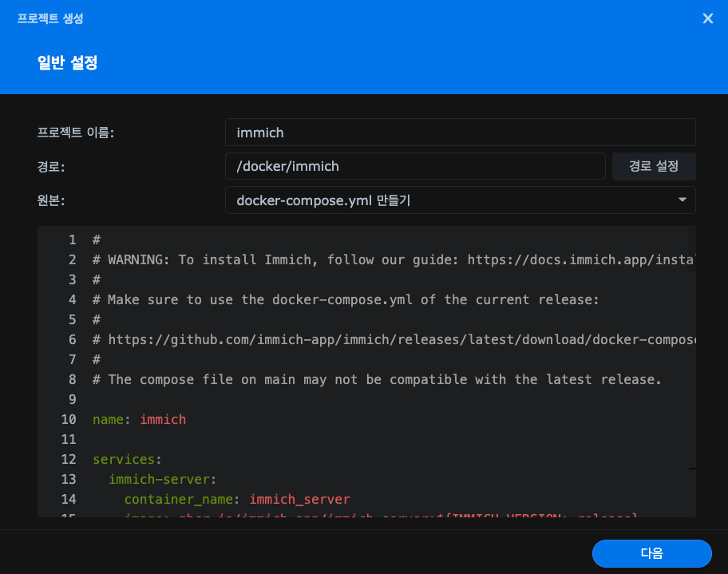Click the 'compose file on main' comment

coord(377,380)
